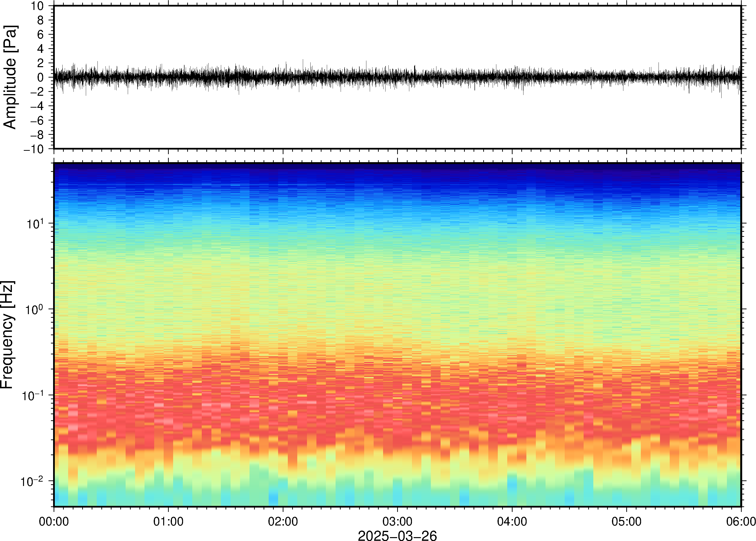
Task: Click the amplitude tick label "−2"
Action: coord(37,92)
